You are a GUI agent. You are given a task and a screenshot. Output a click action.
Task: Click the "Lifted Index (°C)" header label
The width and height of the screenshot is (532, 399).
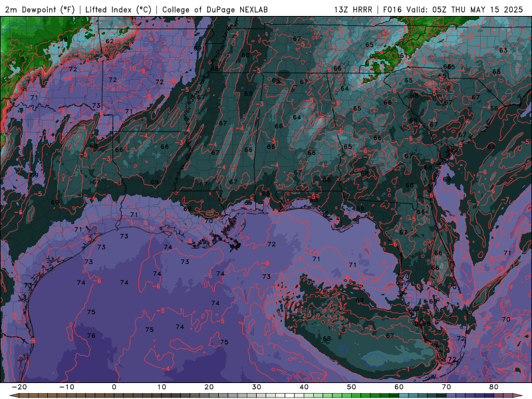(118, 9)
